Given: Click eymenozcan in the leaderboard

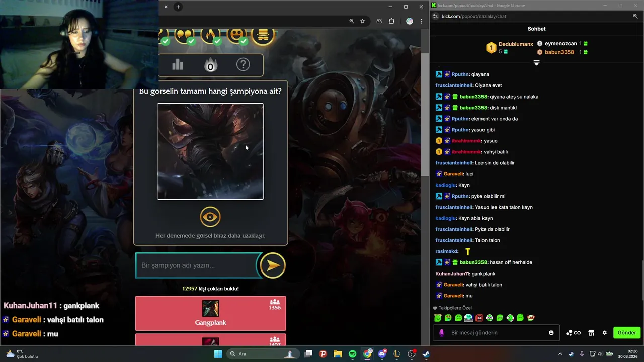Looking at the screenshot, I should tap(560, 44).
